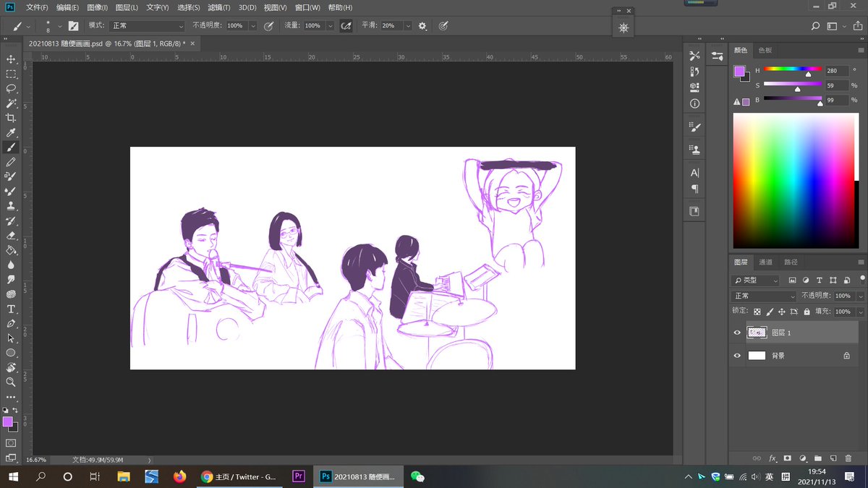
Task: Switch to the 路径 tab
Action: 791,262
